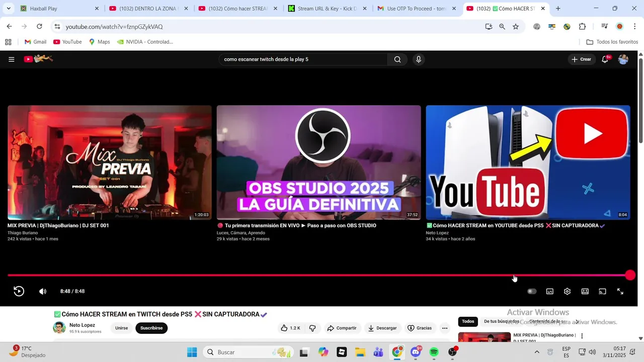Open the Maps bookmark

coord(99,42)
